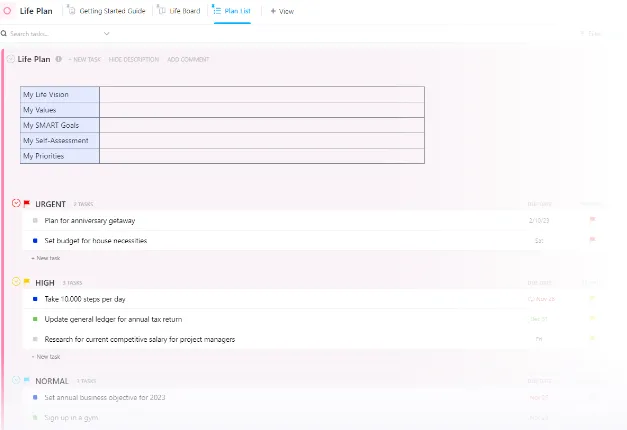Toggle status box of Research salary task

point(35,339)
